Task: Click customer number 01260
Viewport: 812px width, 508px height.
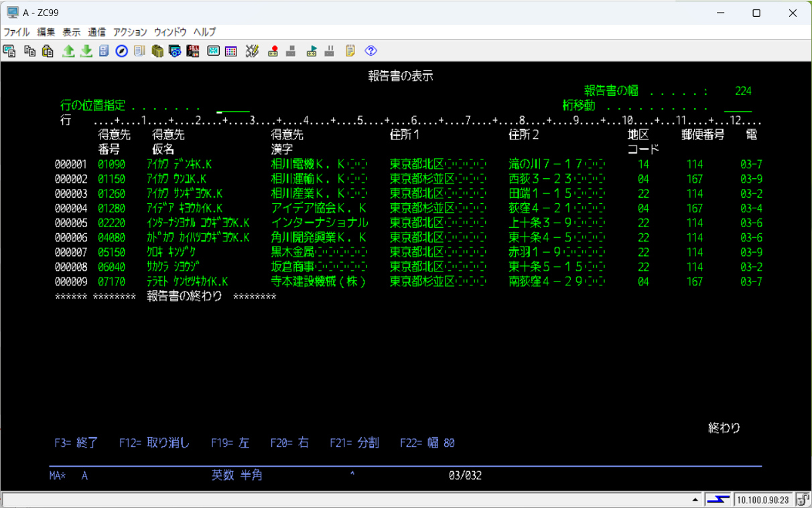Action: 111,194
